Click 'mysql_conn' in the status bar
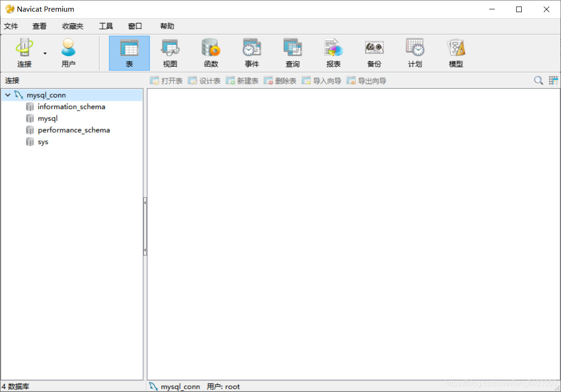This screenshot has width=561, height=392. tap(180, 386)
